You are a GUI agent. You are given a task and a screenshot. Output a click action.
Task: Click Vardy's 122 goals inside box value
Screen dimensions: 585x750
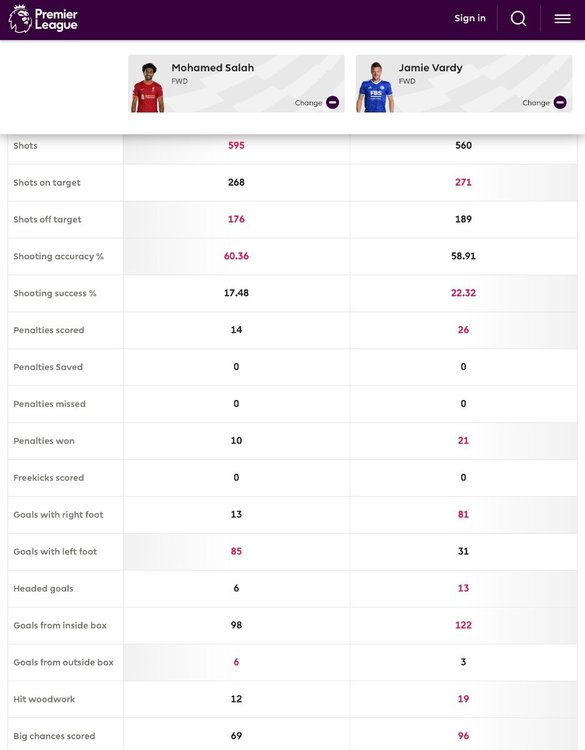point(463,625)
